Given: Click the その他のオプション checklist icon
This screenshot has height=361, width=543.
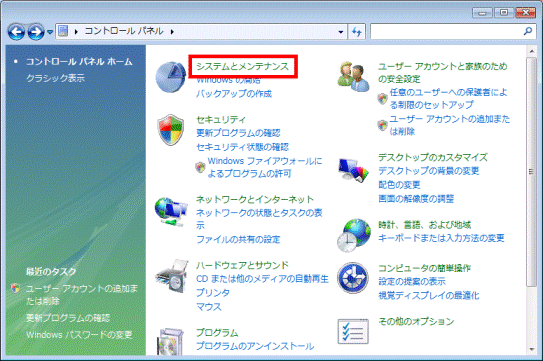Looking at the screenshot, I should pos(353,331).
